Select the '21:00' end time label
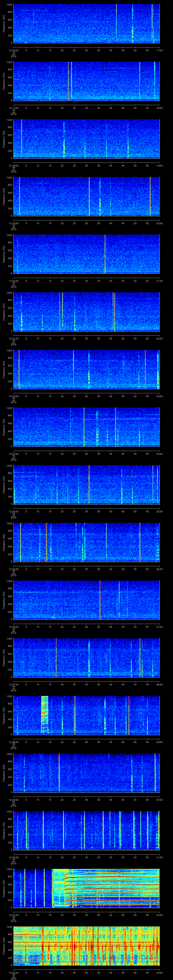173x980 pixels. (x=159, y=280)
